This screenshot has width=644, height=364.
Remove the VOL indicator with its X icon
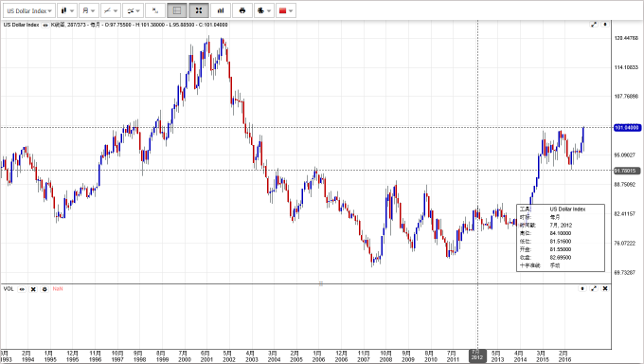33,289
